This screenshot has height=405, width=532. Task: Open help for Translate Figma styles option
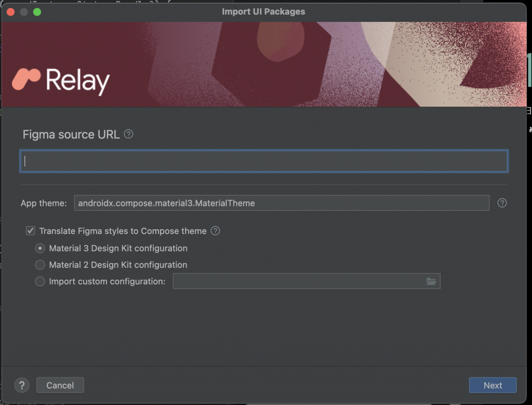215,231
